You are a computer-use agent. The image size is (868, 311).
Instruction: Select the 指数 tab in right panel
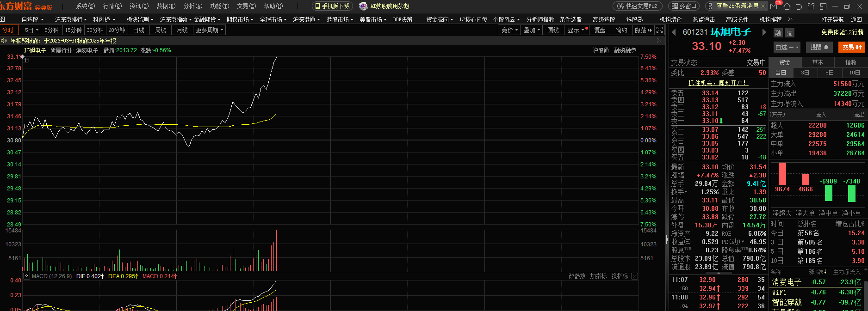tap(851, 62)
